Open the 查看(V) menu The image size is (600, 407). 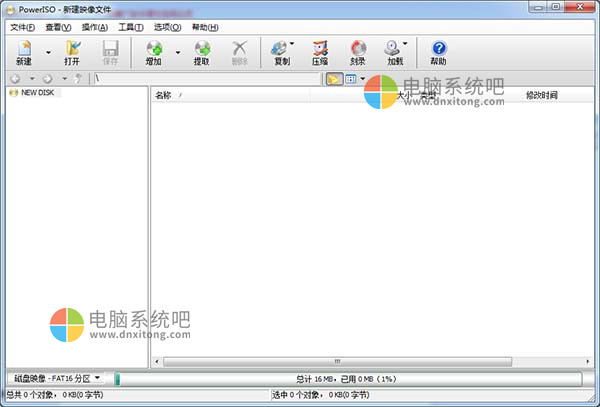coord(58,27)
